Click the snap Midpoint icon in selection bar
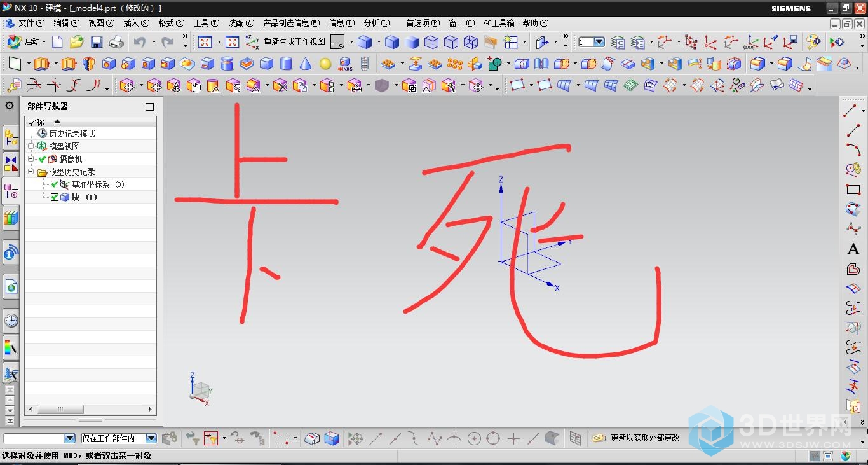This screenshot has width=868, height=465. tap(395, 438)
